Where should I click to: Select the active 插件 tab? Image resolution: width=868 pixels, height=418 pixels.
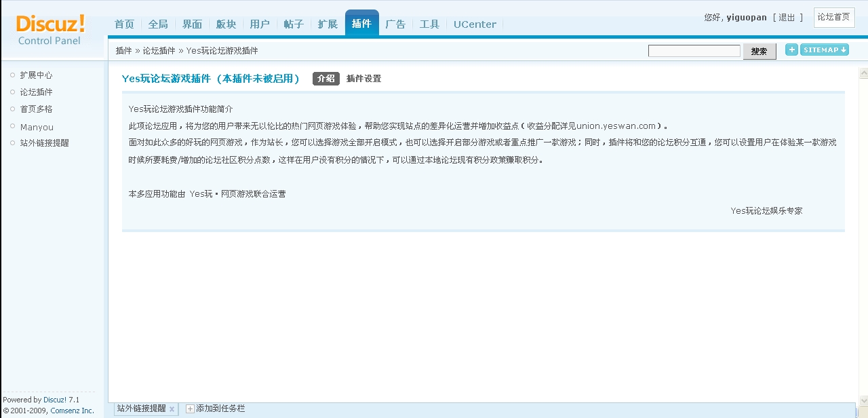(x=362, y=23)
